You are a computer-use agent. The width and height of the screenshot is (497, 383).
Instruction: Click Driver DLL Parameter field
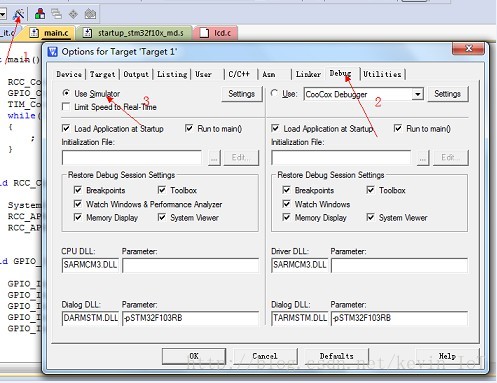(x=399, y=265)
